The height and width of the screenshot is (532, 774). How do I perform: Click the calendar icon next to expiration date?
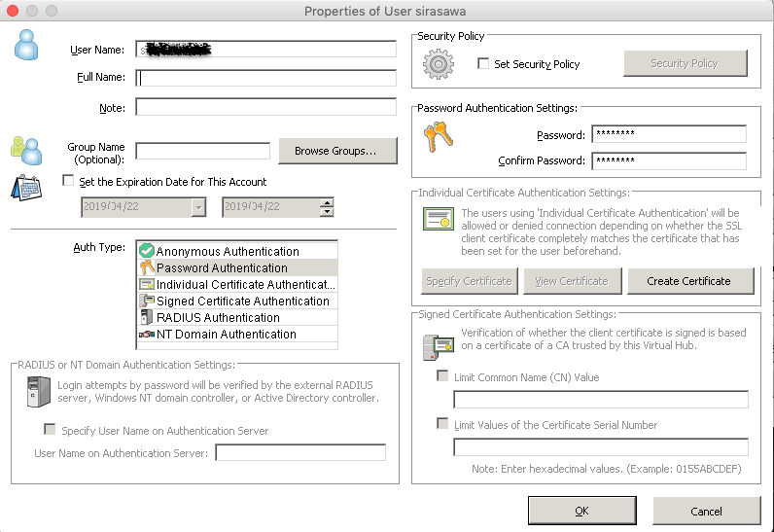[26, 187]
